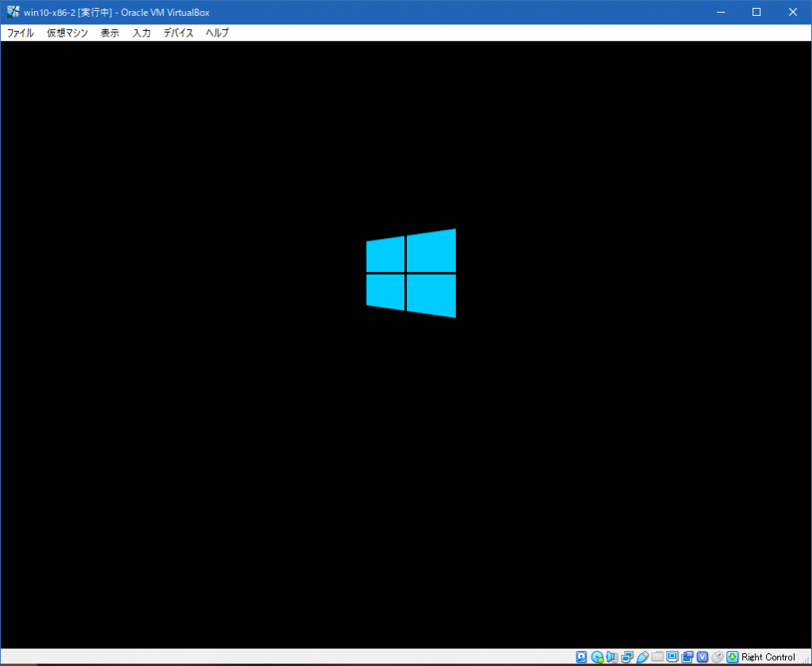Click the virtualization 'V' CPU status icon

point(703,657)
